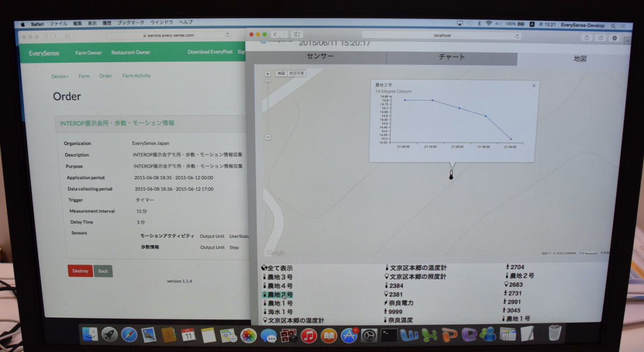Open the Safari menu in menu bar
This screenshot has height=352, width=644.
click(x=38, y=24)
